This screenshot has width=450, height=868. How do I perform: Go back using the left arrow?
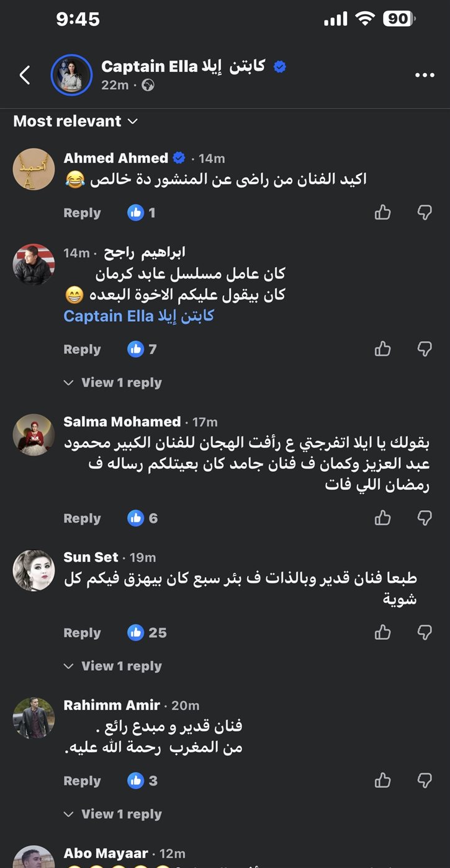tap(24, 76)
